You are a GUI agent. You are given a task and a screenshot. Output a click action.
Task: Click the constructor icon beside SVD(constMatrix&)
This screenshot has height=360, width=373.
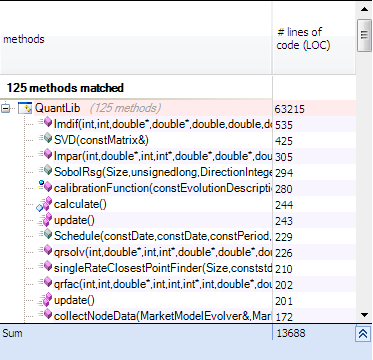click(45, 139)
